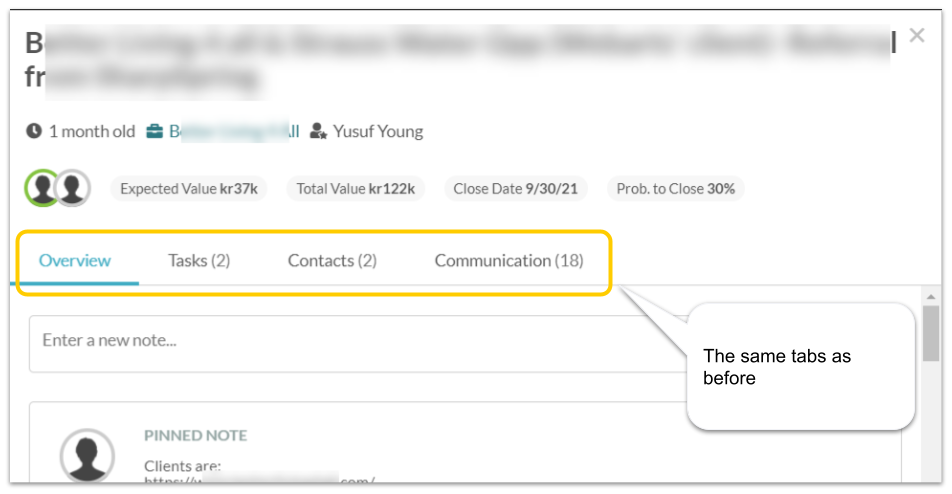952x494 pixels.
Task: Open the blurred company name link
Action: (234, 131)
